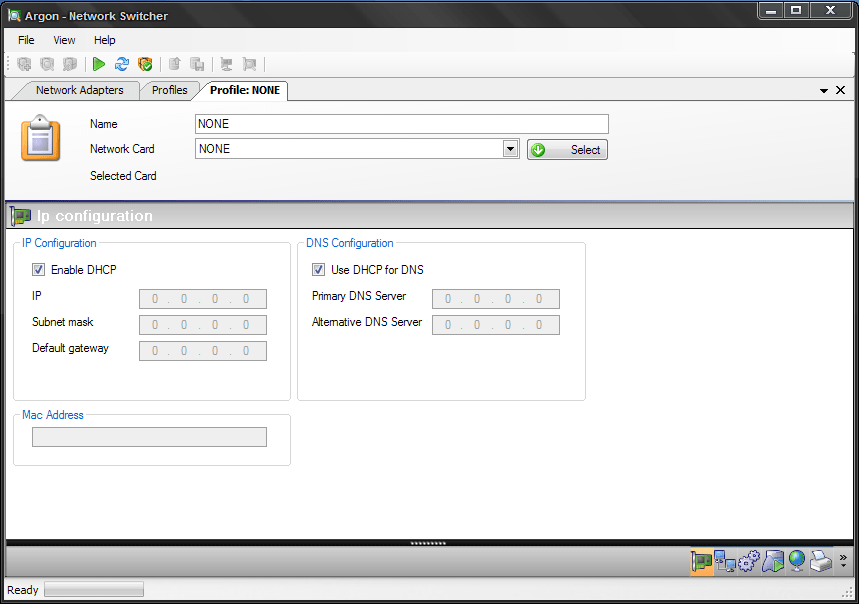Viewport: 859px width, 604px height.
Task: Click the tab area dropdown arrow near the close button
Action: [822, 90]
